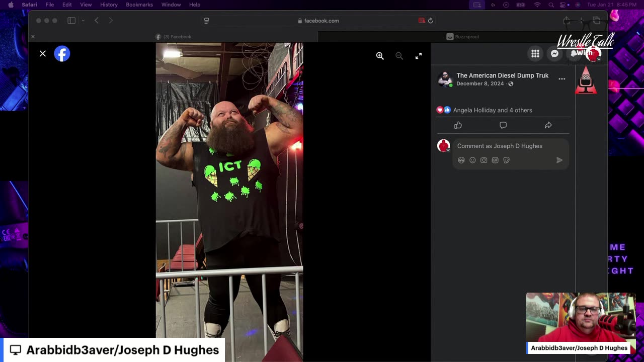The width and height of the screenshot is (644, 362).
Task: Enter fullscreen photo view
Action: (419, 56)
